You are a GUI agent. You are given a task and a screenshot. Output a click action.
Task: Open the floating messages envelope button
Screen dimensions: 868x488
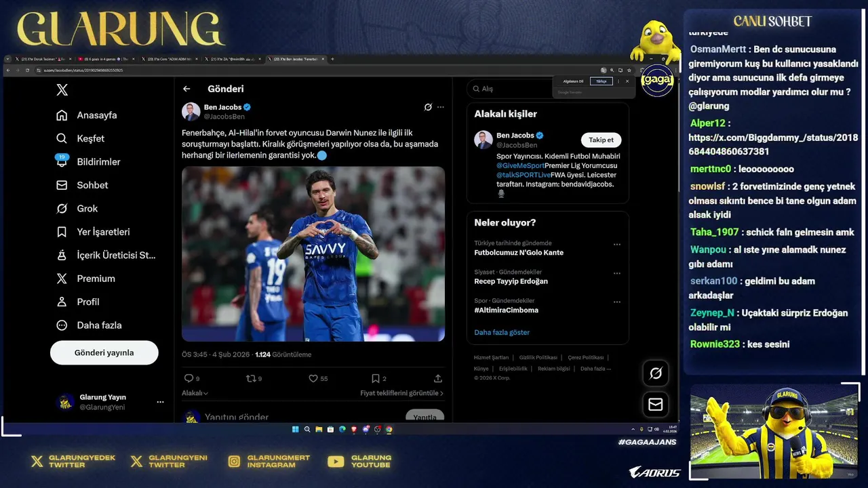point(656,404)
